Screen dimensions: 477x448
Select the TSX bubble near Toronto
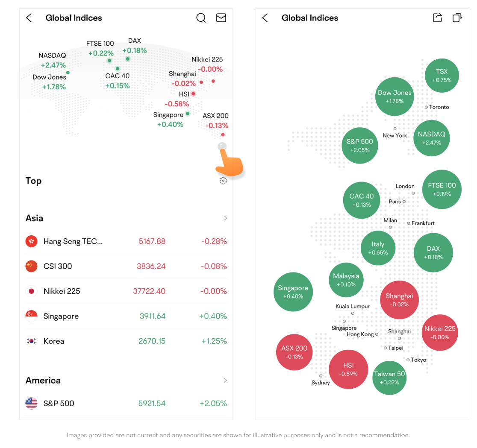442,76
